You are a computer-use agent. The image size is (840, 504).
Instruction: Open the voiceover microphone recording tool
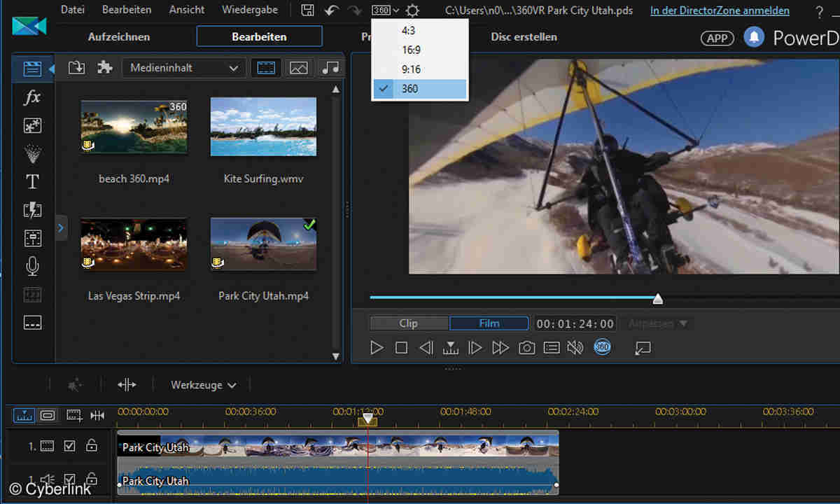click(32, 266)
